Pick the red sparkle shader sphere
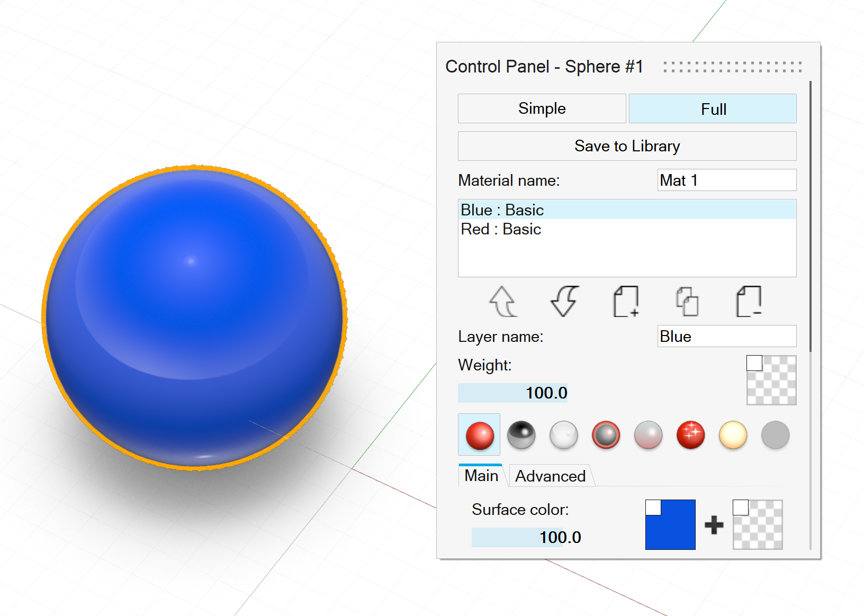864x616 pixels. pos(690,435)
